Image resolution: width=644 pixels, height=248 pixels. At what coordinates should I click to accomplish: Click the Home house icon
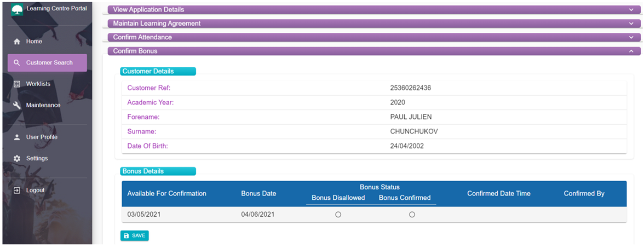pos(17,42)
